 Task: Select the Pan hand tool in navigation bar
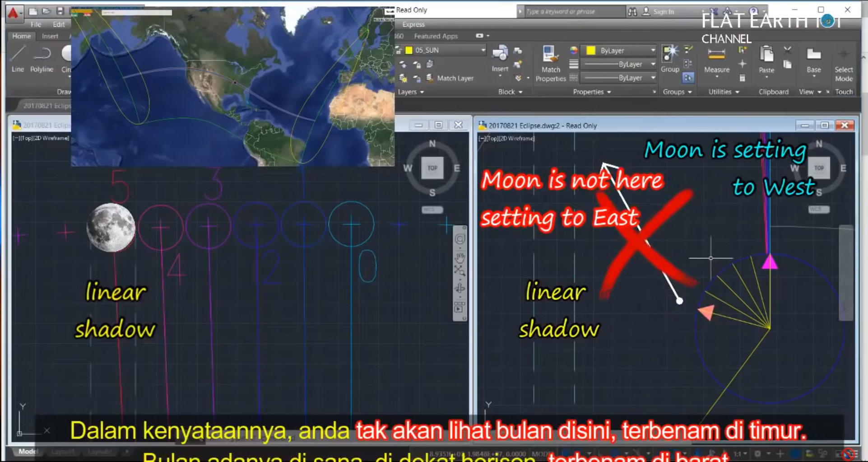(460, 258)
